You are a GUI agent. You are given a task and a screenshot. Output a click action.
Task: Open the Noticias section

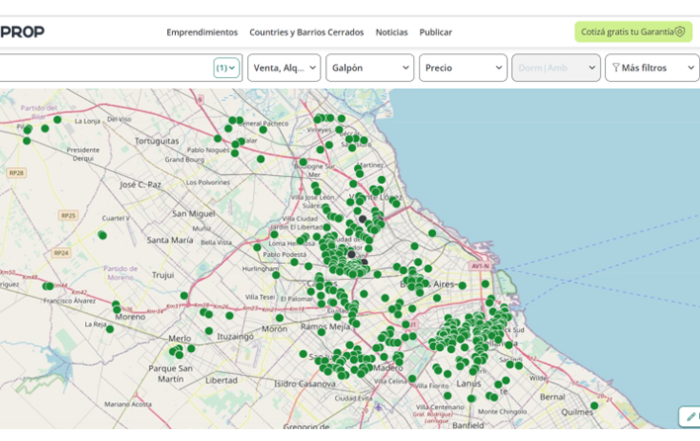click(x=391, y=32)
